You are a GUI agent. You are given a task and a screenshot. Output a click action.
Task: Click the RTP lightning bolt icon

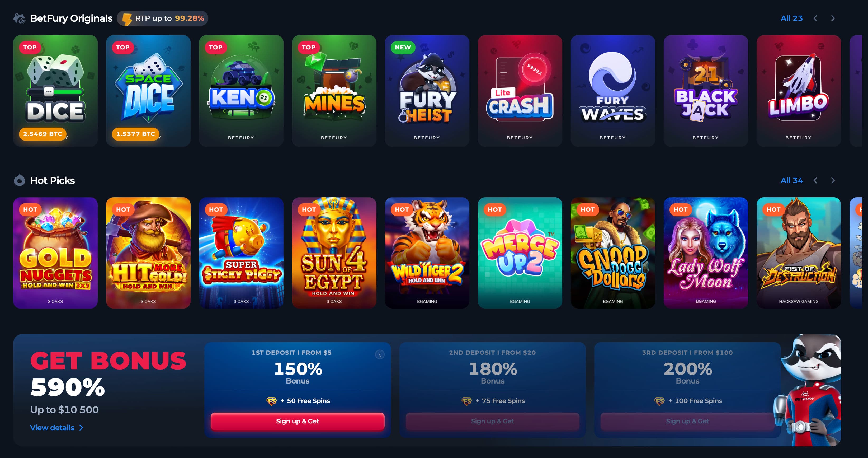[x=127, y=19]
